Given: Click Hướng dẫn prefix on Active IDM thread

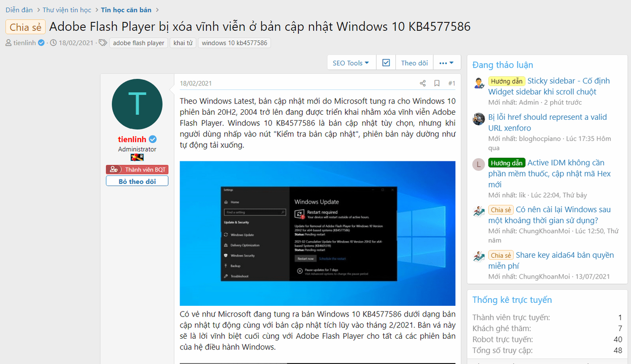Looking at the screenshot, I should coord(507,163).
